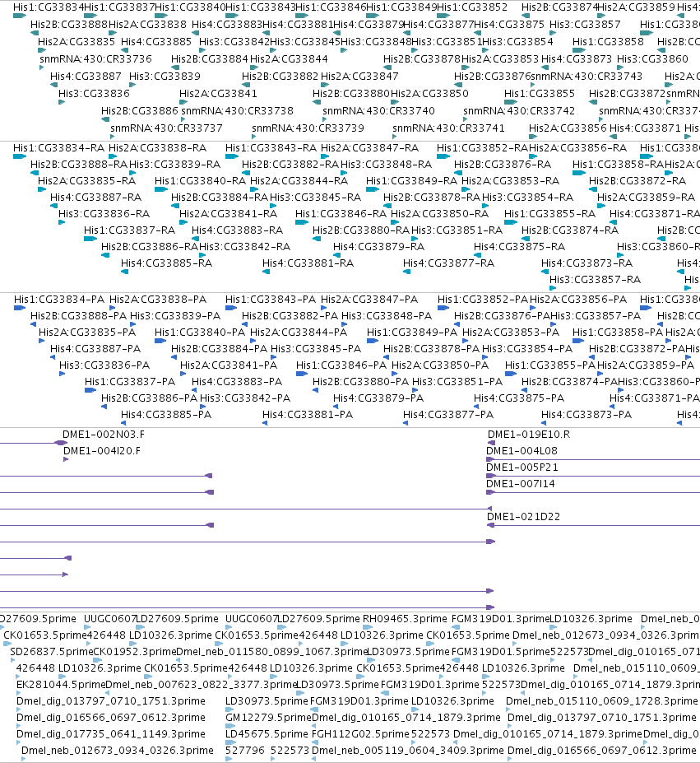
Task: Click the protein glyph under His1:CG33855-PA
Action: (511, 374)
